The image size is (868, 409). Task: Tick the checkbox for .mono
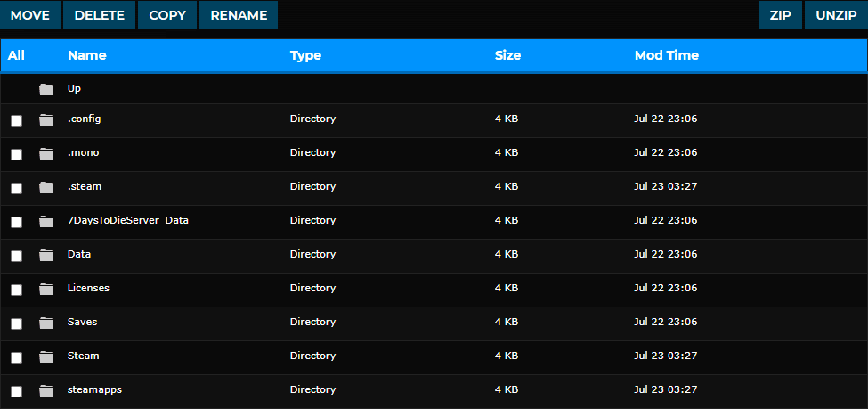pos(17,155)
